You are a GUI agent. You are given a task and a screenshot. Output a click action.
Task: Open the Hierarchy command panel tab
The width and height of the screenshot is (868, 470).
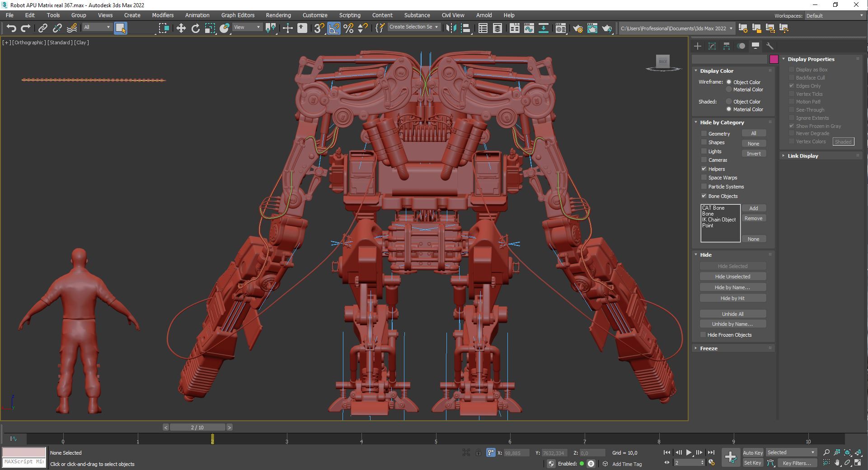click(726, 46)
